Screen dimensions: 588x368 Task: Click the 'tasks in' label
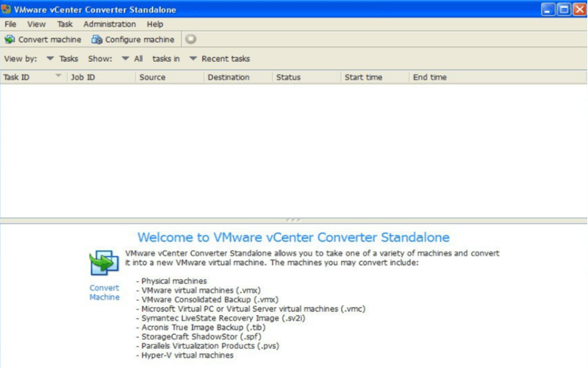(x=166, y=59)
